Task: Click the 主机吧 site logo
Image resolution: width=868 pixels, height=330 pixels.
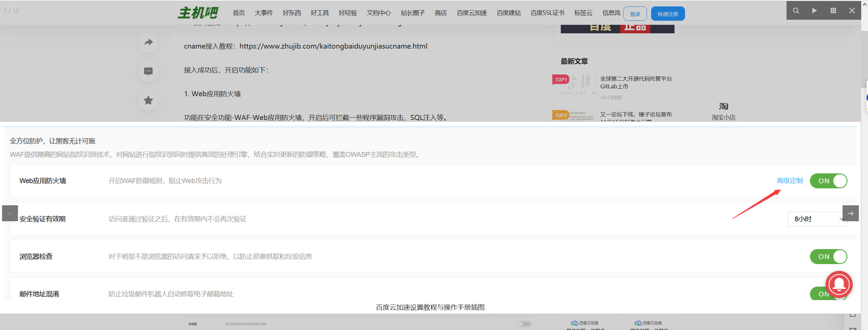Action: 198,13
